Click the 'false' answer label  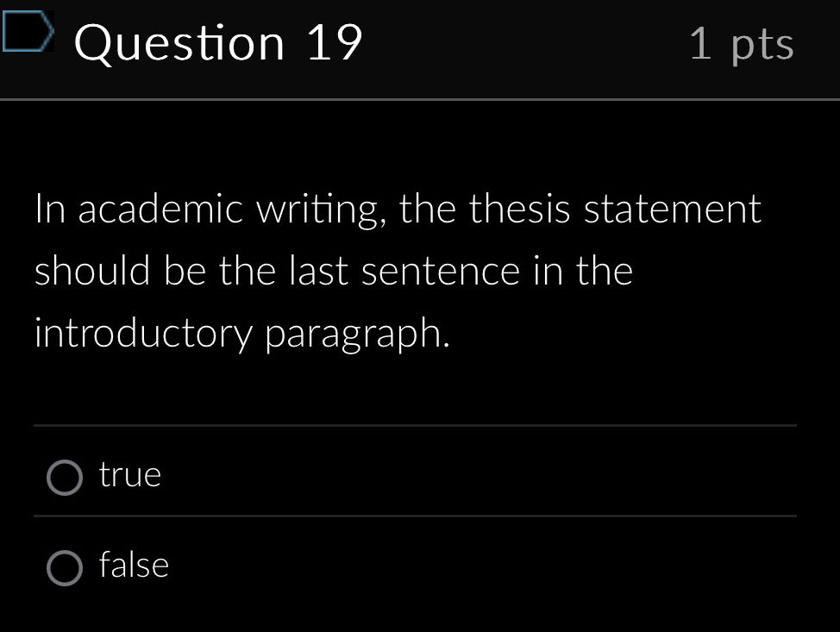[134, 565]
